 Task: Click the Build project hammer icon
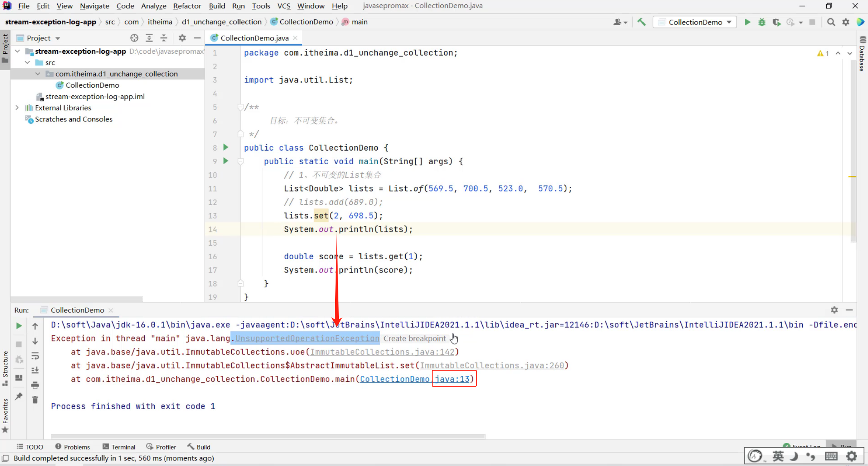641,22
